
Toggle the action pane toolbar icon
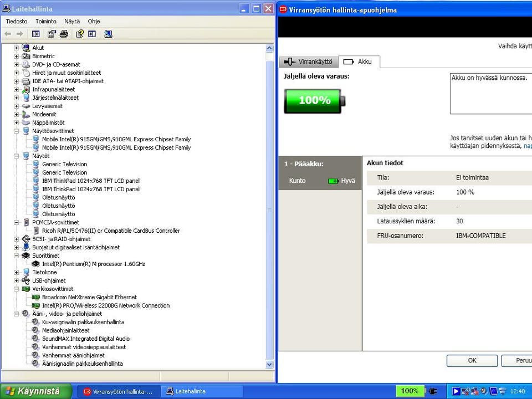tap(92, 34)
